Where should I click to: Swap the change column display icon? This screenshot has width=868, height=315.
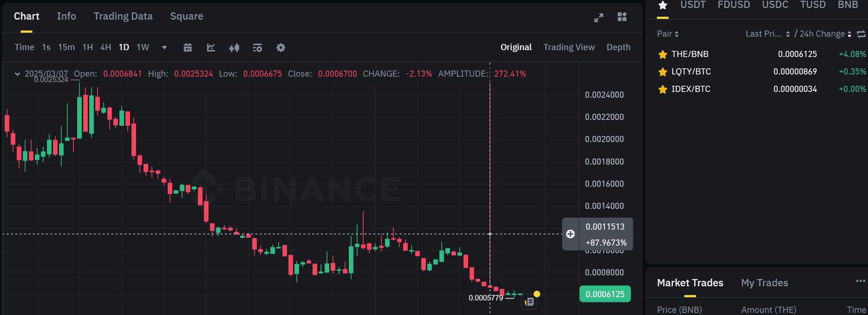tap(861, 34)
